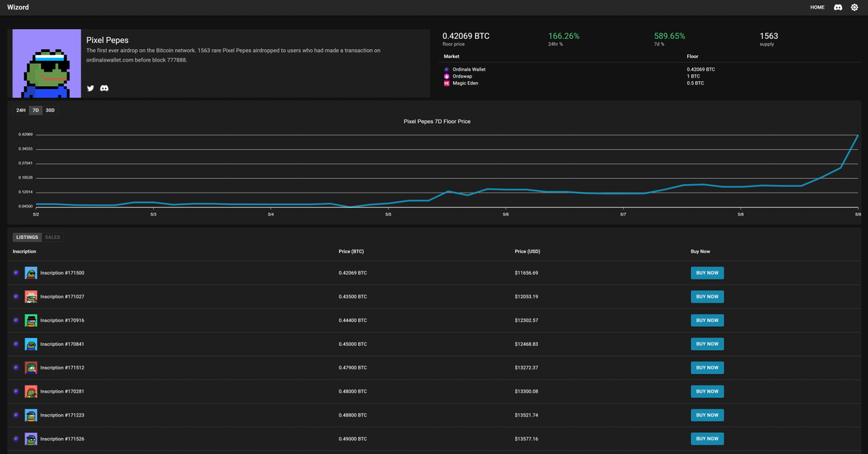
Task: Buy Inscription #171526 with Buy Now
Action: 707,439
